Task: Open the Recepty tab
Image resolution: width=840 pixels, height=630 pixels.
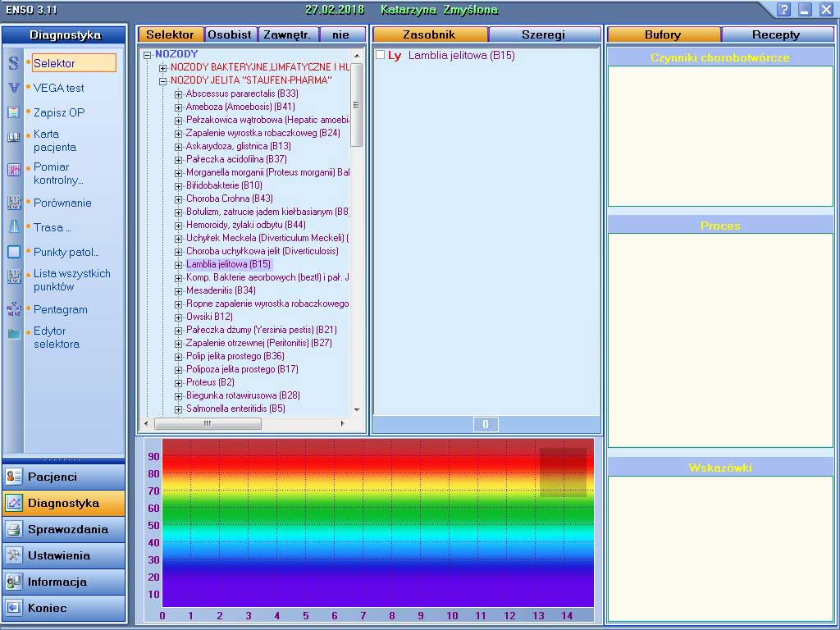Action: [776, 34]
